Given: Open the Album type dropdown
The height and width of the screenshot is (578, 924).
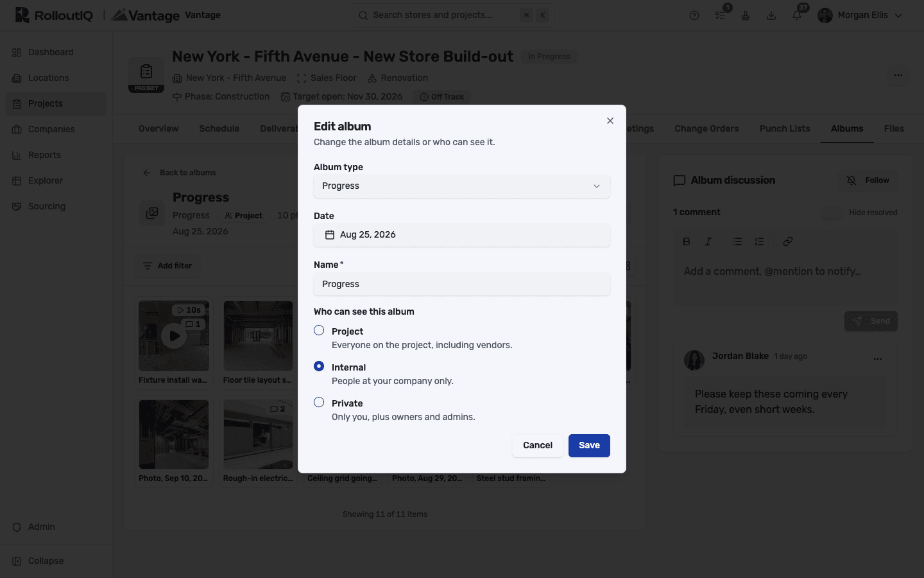Looking at the screenshot, I should pyautogui.click(x=462, y=186).
